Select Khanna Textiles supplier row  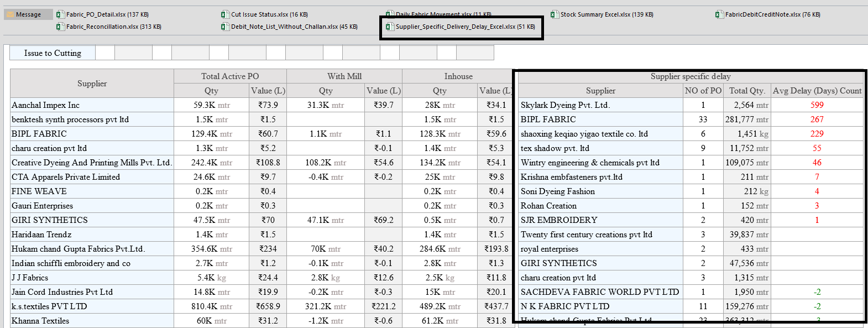92,321
